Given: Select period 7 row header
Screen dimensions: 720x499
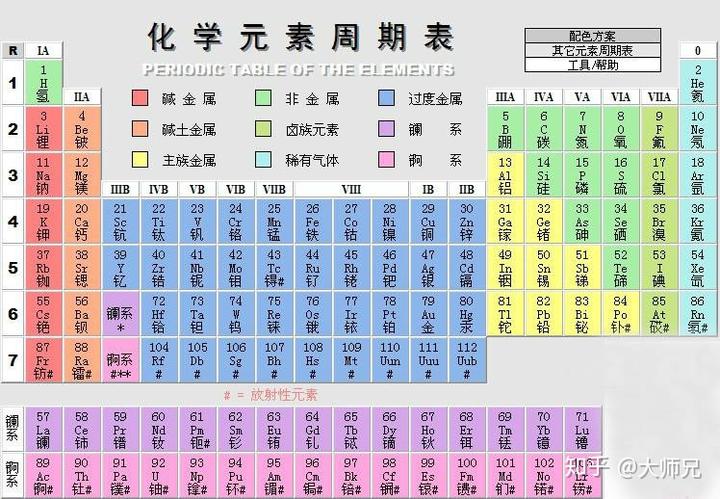Looking at the screenshot, I should (13, 360).
